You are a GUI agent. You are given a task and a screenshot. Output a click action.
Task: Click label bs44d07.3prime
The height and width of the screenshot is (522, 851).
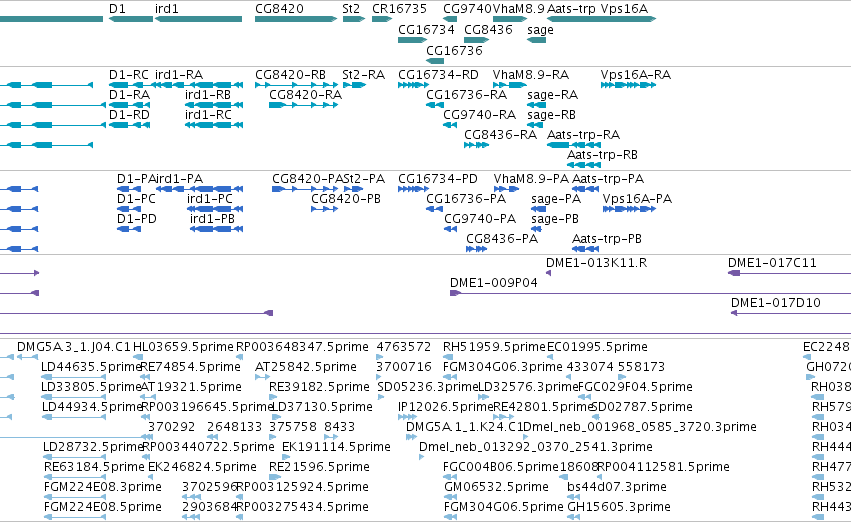(x=617, y=487)
